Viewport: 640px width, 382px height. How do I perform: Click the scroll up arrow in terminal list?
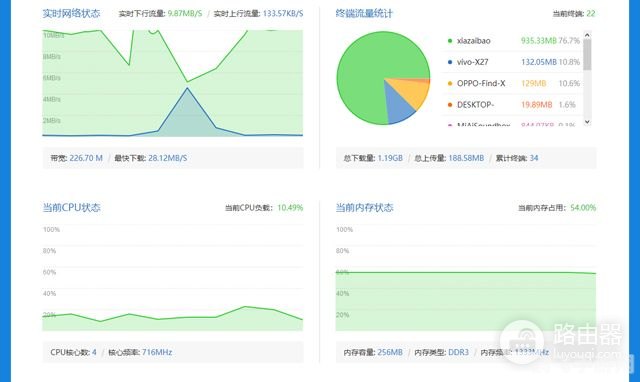tap(587, 35)
